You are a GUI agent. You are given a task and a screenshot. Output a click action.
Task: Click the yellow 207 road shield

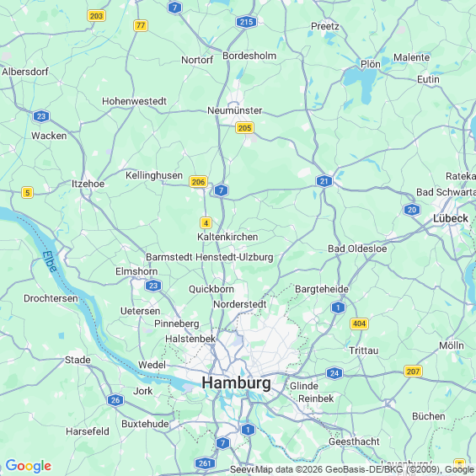tap(413, 371)
